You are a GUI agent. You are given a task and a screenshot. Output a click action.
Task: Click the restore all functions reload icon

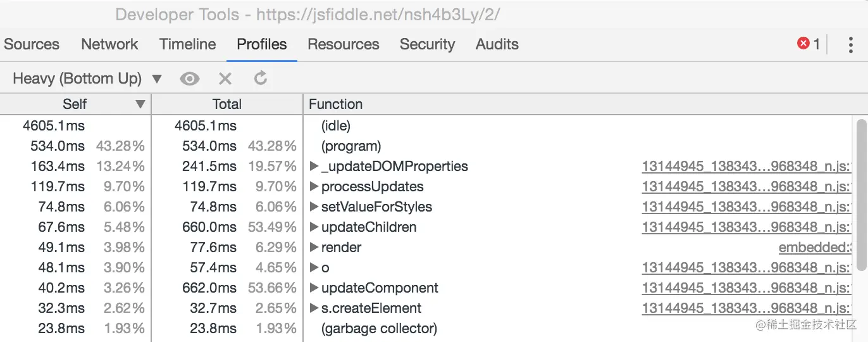261,79
